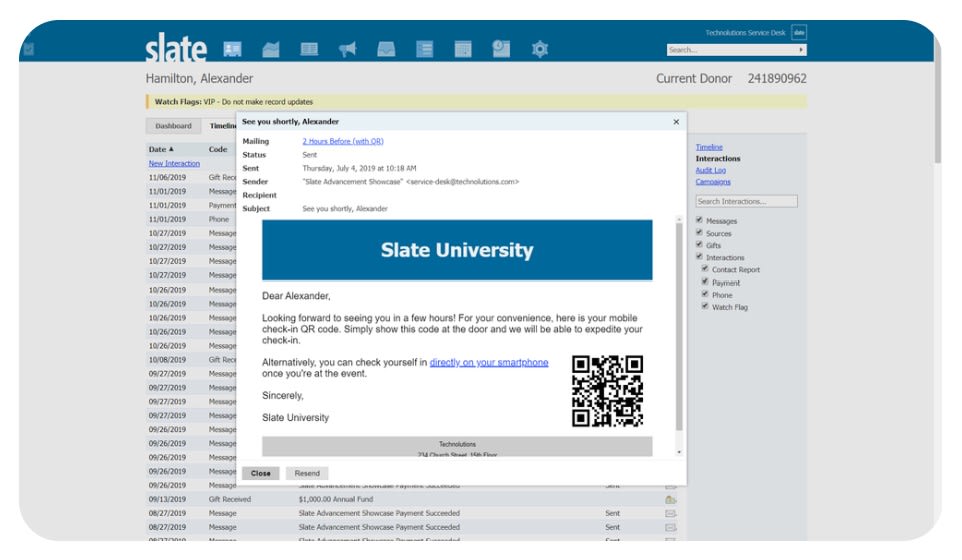
Task: Click the 'Current Donor' status text
Action: (694, 79)
